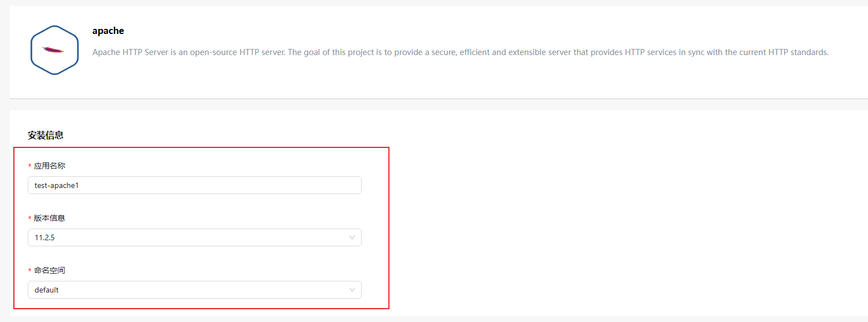
Task: Open the 命名空间 namespace dropdown
Action: (194, 290)
